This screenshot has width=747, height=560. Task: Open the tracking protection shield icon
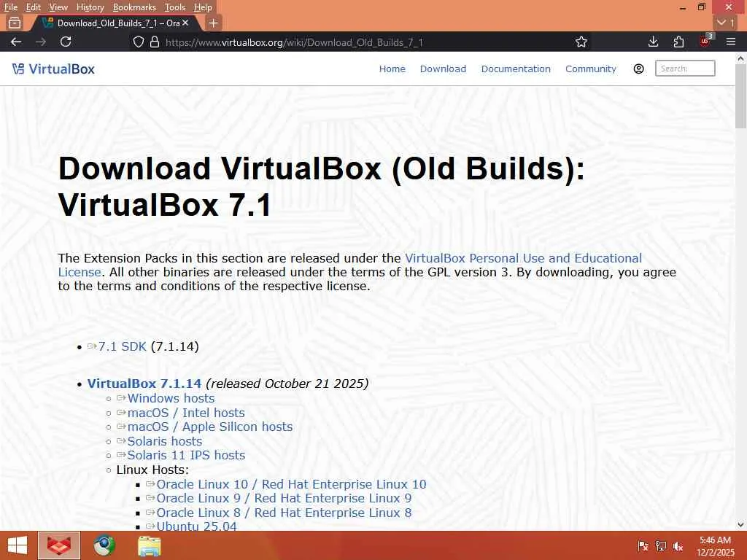tap(138, 42)
